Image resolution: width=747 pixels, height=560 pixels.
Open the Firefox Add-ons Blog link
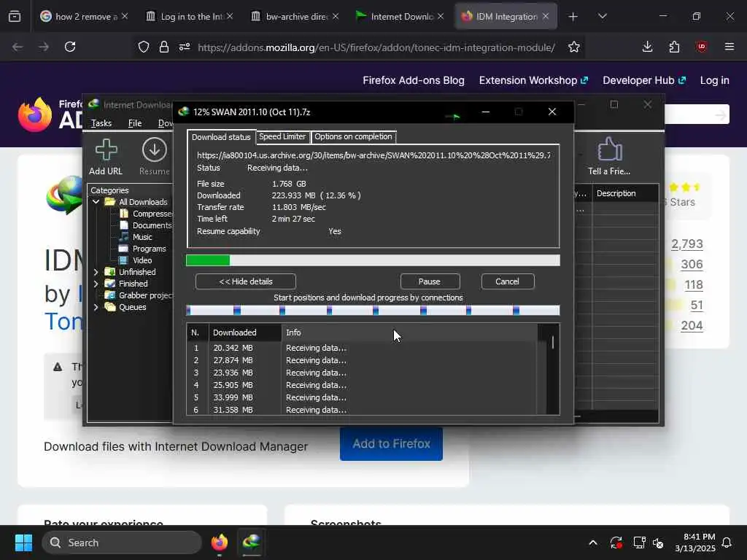414,80
